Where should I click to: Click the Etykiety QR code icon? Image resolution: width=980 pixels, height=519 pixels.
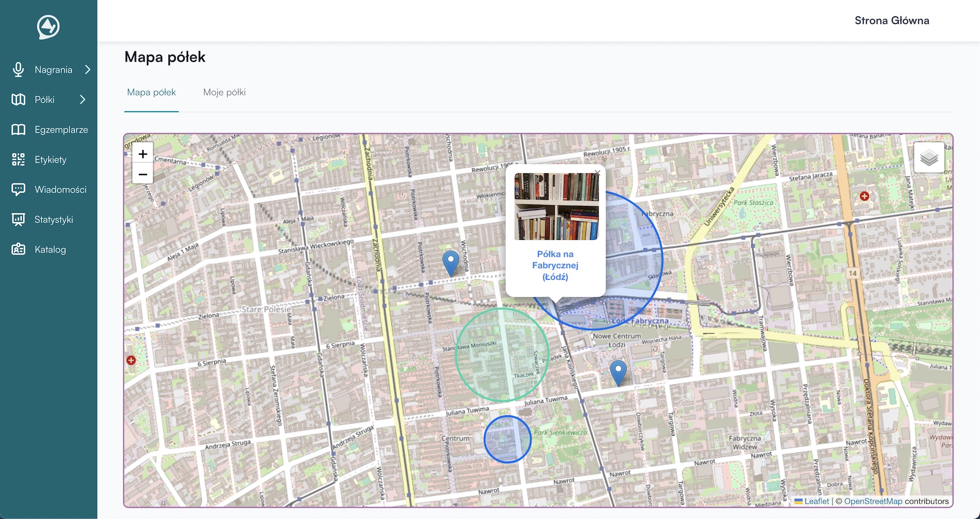click(18, 160)
